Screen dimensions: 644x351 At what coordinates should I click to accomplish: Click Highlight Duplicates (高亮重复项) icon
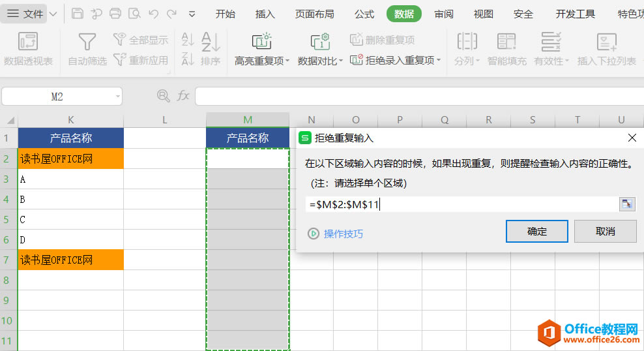261,42
